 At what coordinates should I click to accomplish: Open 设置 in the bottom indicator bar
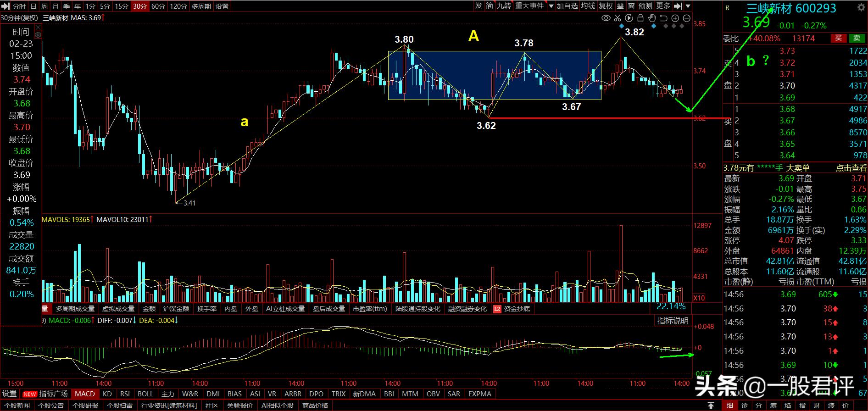pos(9,394)
